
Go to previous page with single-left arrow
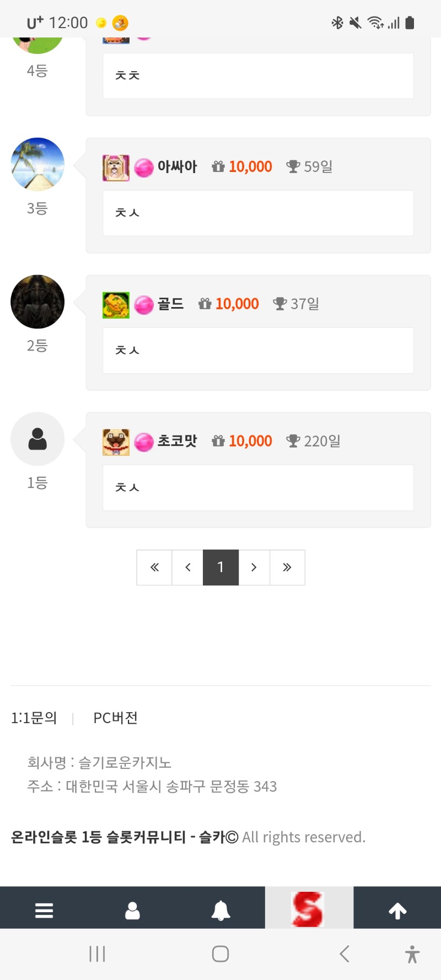187,567
